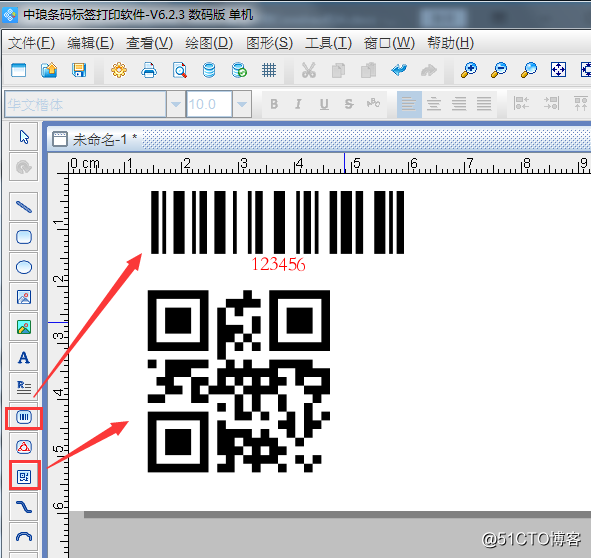591x558 pixels.
Task: Set text alignment to center
Action: pos(434,104)
